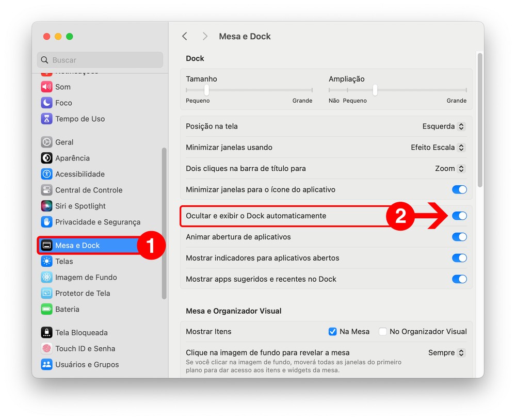Open the Zoom title bar double-click dropdown
Image resolution: width=516 pixels, height=420 pixels.
pyautogui.click(x=450, y=169)
